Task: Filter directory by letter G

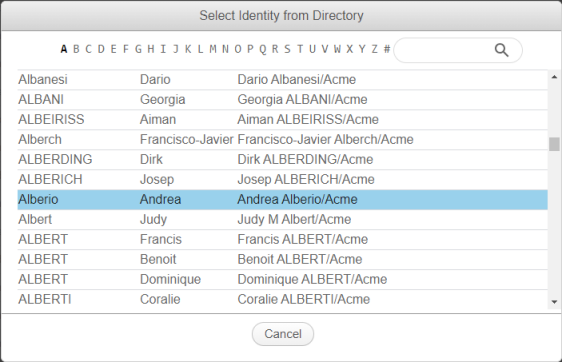Action: 138,49
